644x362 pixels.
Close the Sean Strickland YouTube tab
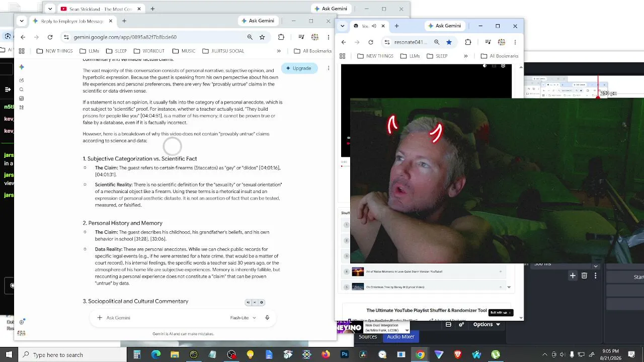click(x=139, y=9)
